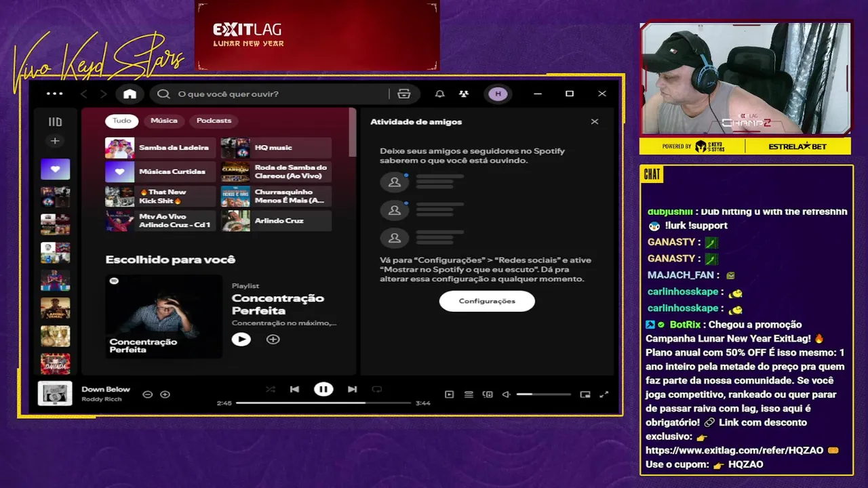
Task: Select the Música filter chip
Action: click(164, 121)
